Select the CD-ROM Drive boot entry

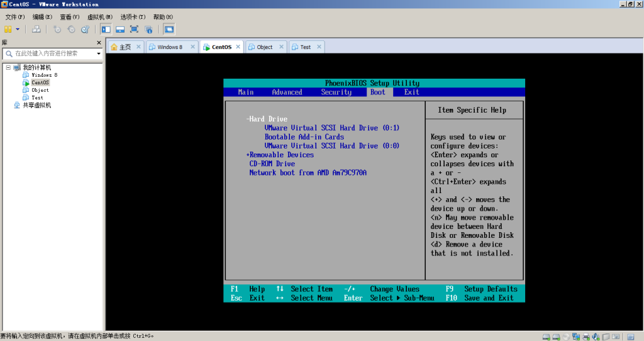[x=272, y=164]
